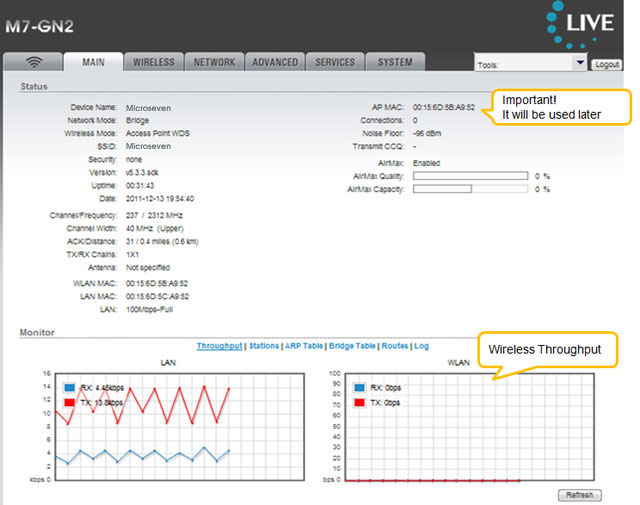The width and height of the screenshot is (640, 505).
Task: Open the wireless signal icon tab
Action: pos(33,62)
